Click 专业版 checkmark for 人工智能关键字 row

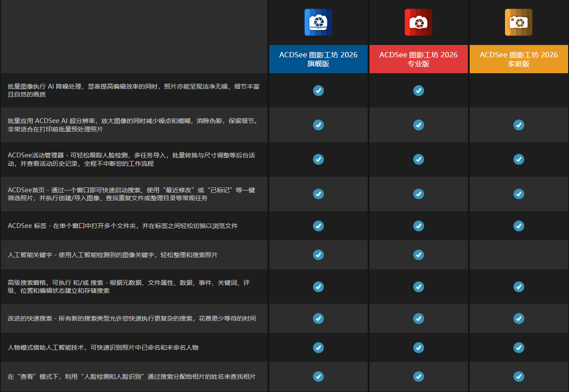418,254
